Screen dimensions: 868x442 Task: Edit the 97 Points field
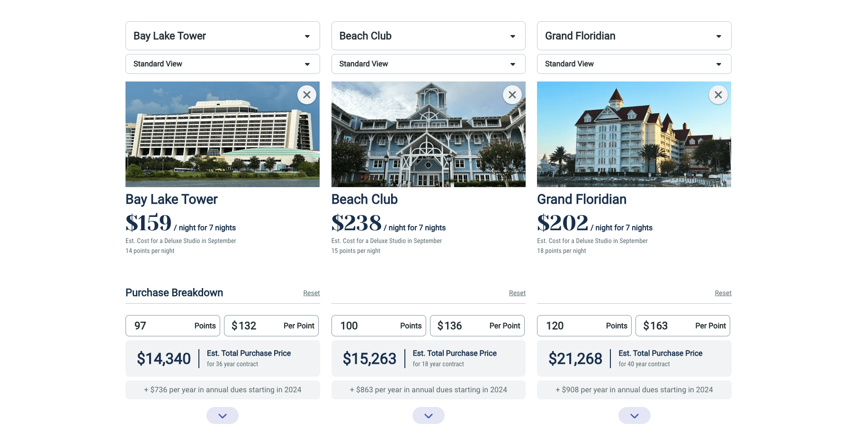pyautogui.click(x=173, y=325)
